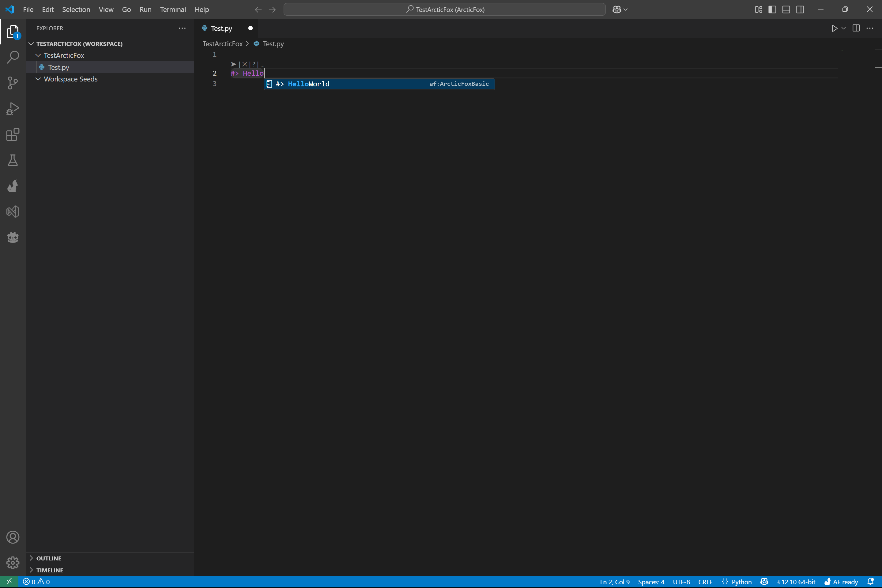
Task: Select interpreter 3.12.10 64-bit
Action: click(795, 582)
